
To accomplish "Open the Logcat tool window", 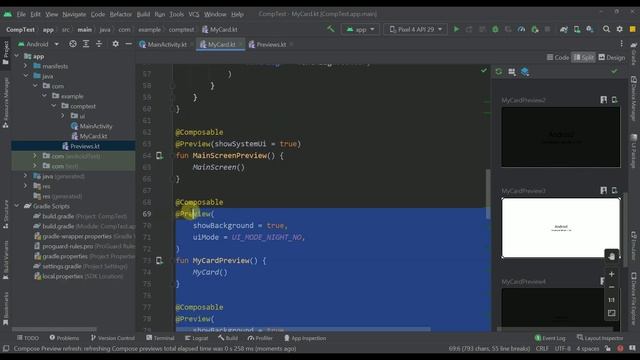I will (196, 338).
